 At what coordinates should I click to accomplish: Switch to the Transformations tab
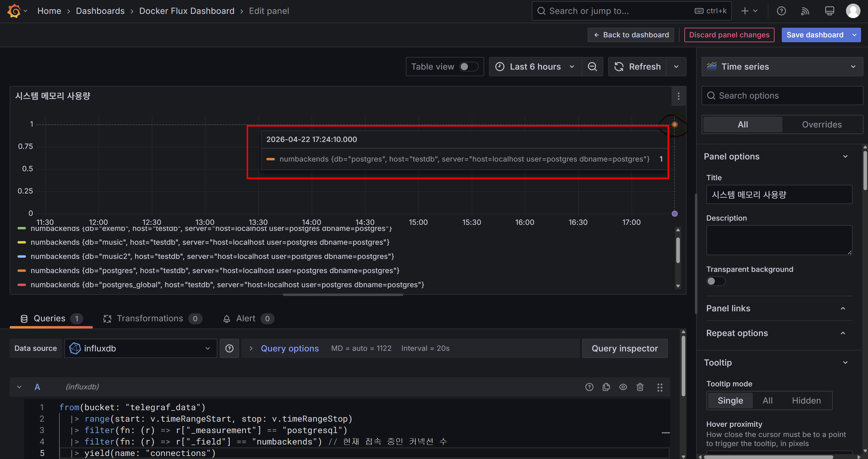(152, 318)
